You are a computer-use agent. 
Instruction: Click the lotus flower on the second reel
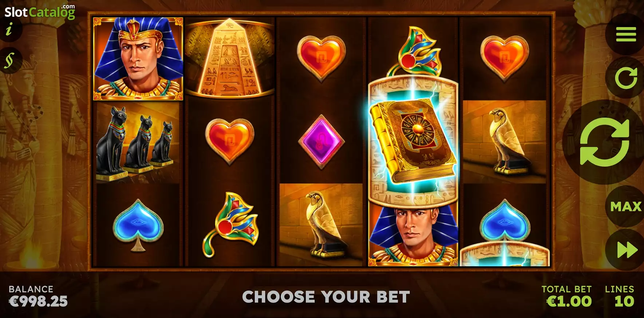point(230,224)
